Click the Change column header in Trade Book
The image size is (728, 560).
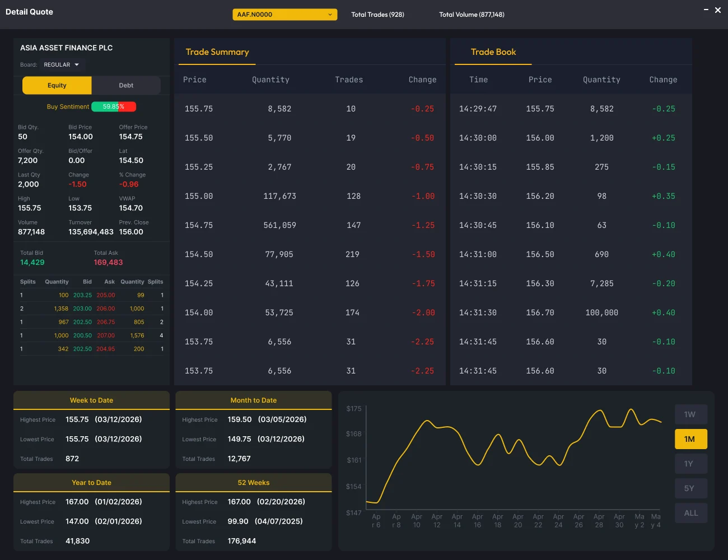(x=663, y=80)
